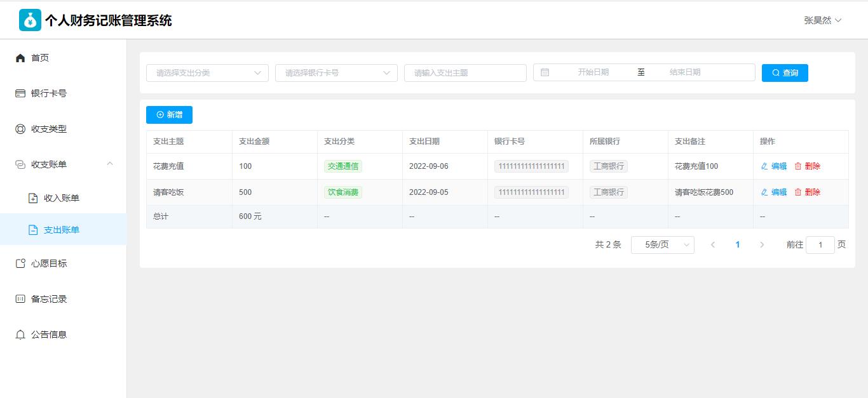Viewport: 868px width, 398px height.
Task: Open the 请选择支出分类 dropdown
Action: [207, 73]
